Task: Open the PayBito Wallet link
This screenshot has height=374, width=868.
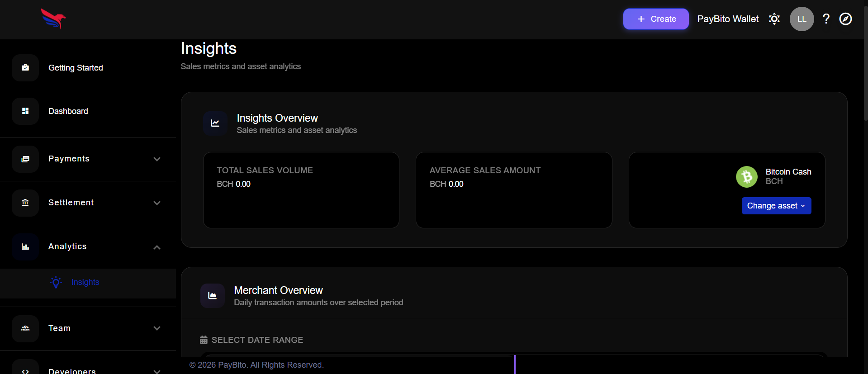Action: point(727,19)
